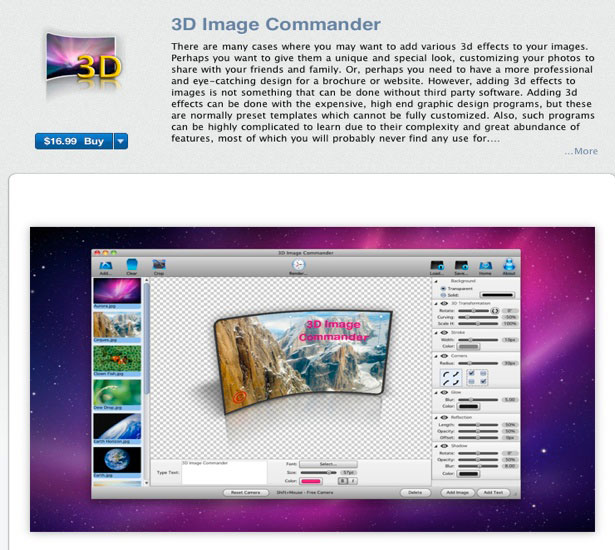Toggle the Reflection eye visibility icon

[x=444, y=418]
